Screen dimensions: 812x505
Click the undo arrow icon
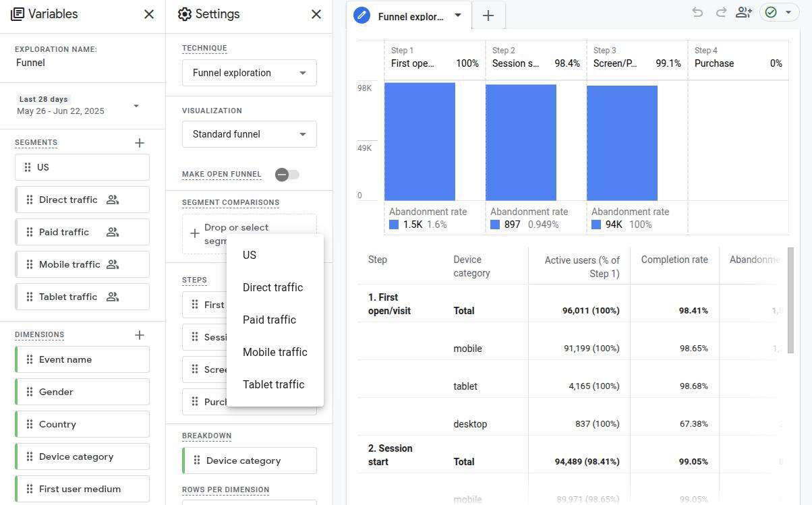click(x=698, y=12)
